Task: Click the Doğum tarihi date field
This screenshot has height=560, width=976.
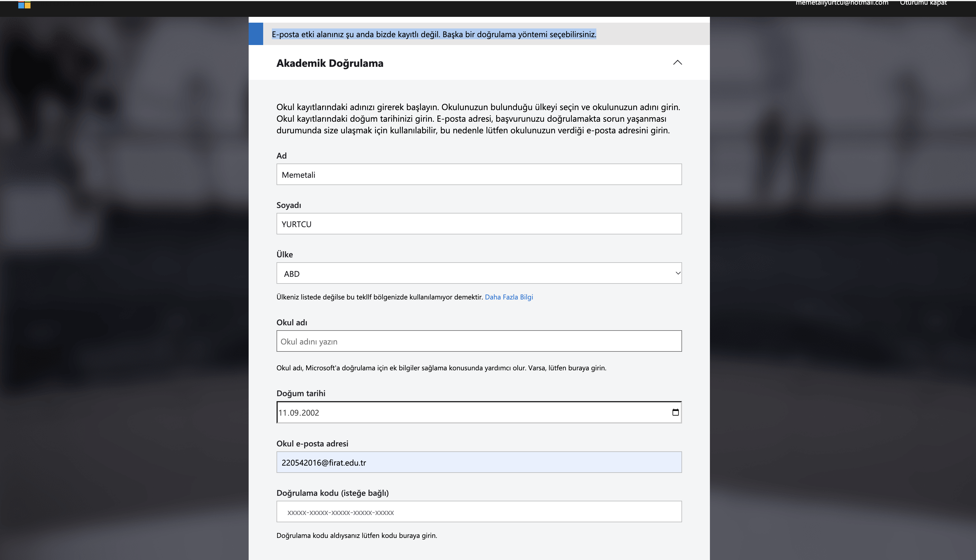Action: 479,412
